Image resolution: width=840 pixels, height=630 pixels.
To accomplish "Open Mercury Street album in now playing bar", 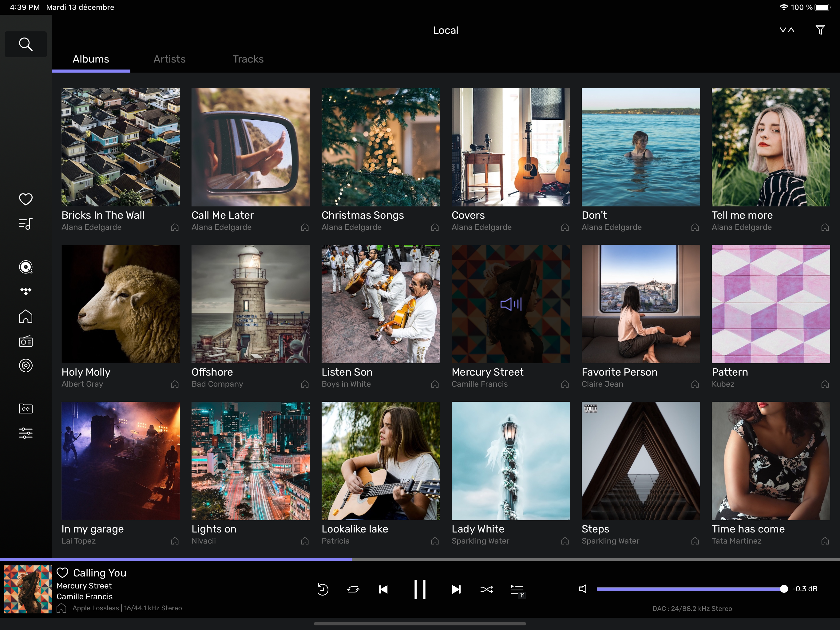I will [84, 585].
